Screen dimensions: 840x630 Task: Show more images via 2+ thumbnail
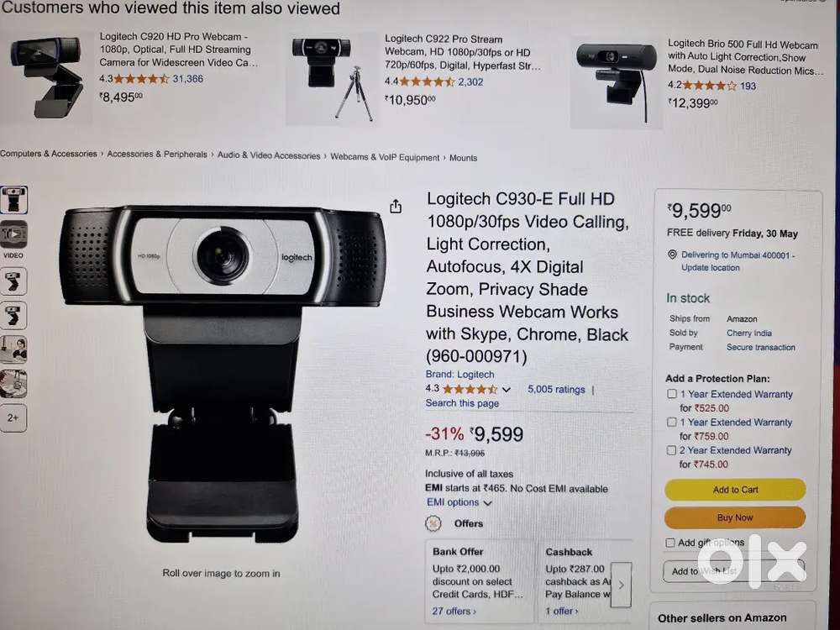coord(13,417)
